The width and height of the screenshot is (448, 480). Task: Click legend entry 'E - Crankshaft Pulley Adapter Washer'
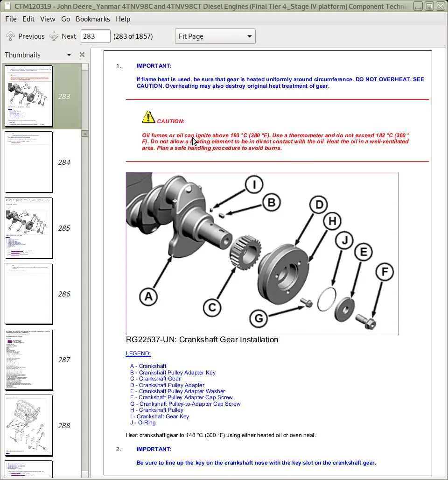click(x=177, y=391)
